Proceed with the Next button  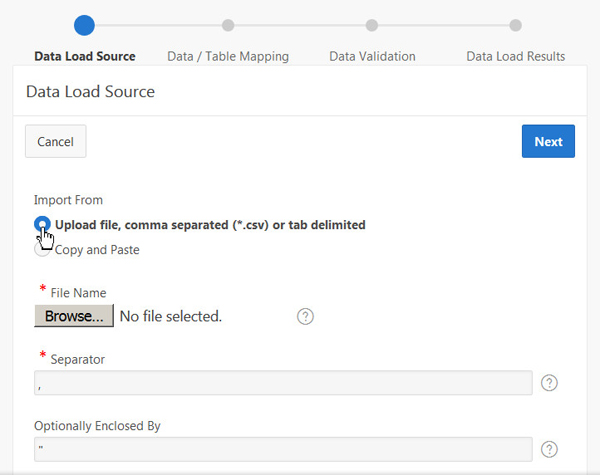tap(548, 141)
